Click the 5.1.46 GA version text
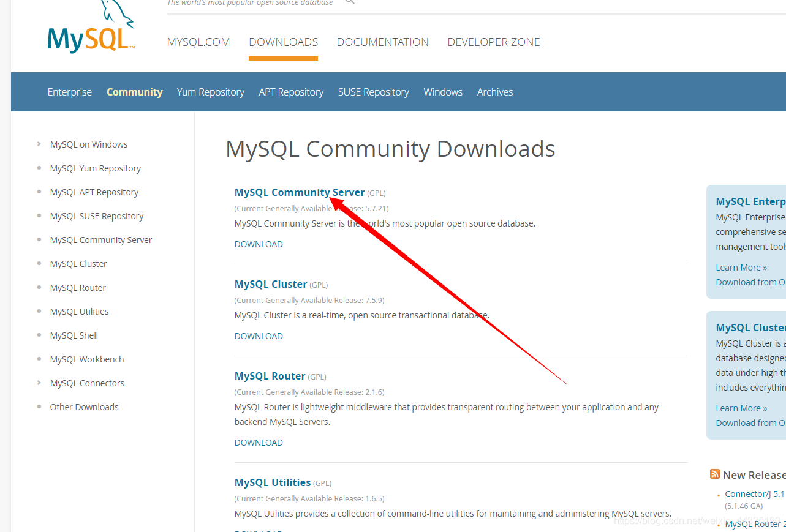 click(x=744, y=506)
